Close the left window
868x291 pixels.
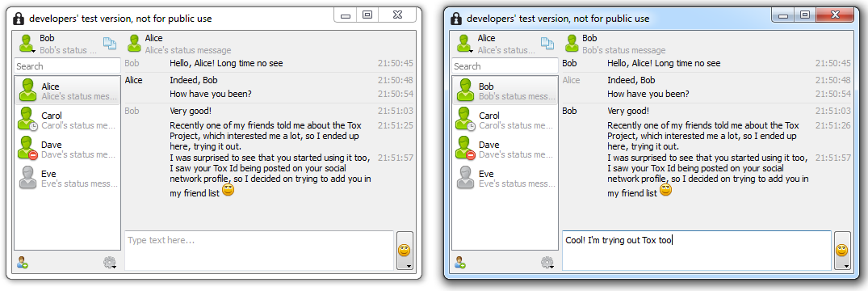pyautogui.click(x=396, y=15)
